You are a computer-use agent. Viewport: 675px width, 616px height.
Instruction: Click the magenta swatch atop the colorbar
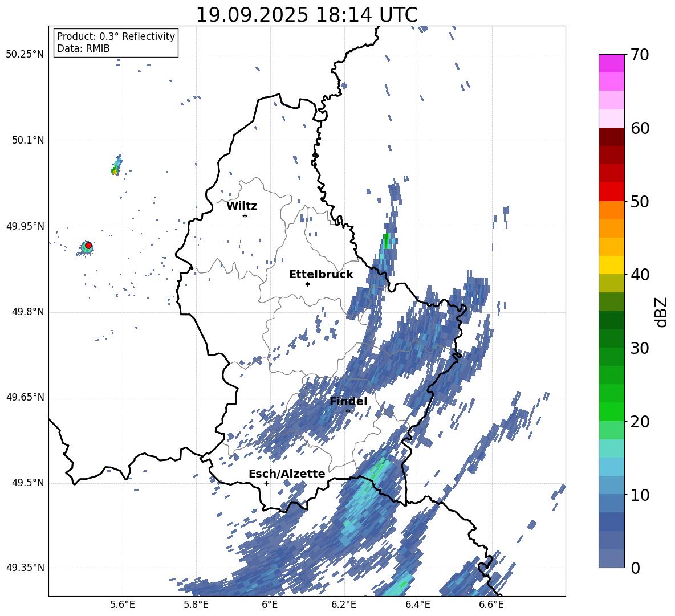611,63
